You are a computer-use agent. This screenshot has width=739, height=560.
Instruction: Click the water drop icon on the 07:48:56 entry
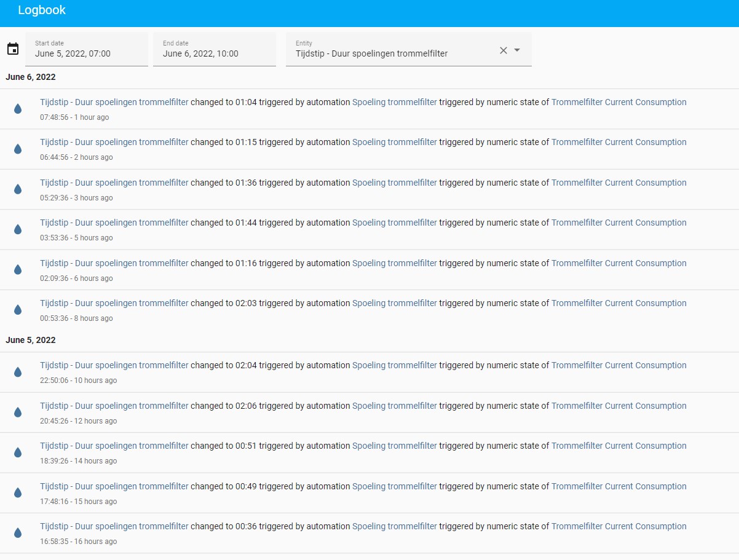point(18,108)
